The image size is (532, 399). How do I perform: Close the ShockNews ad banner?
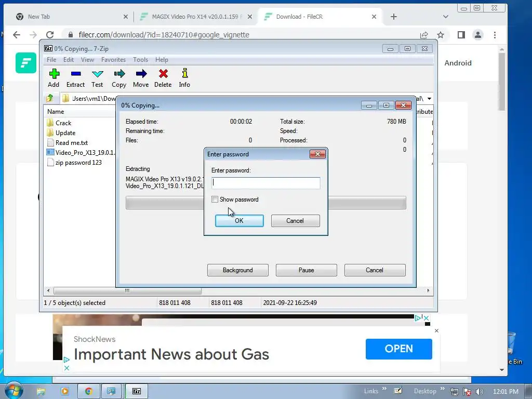point(436,330)
